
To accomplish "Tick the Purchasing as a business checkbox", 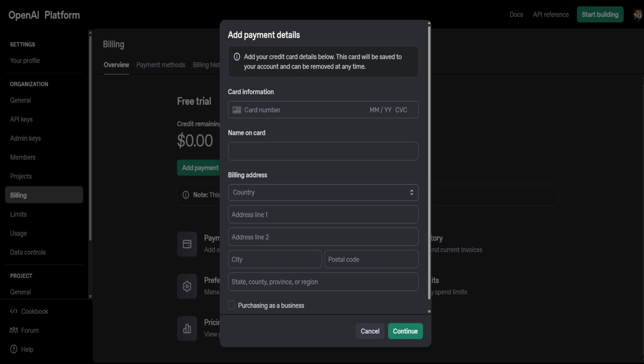I will point(231,305).
